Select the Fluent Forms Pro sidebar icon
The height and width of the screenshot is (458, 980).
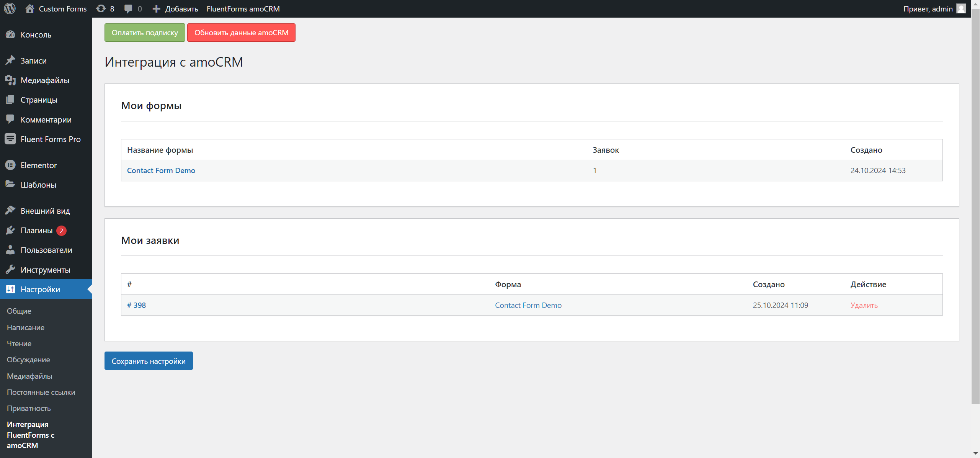[10, 139]
